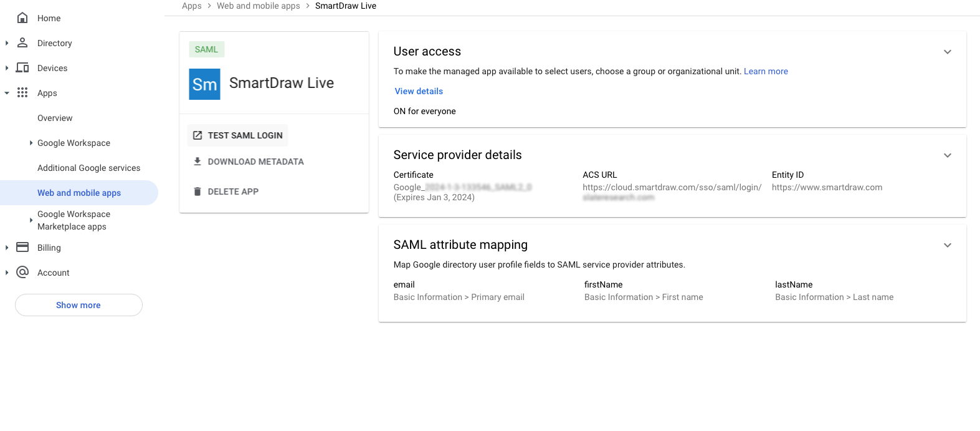Screen dimensions: 980x431
Task: Expand Google Workspace Marketplace apps arrow
Action: (x=31, y=220)
